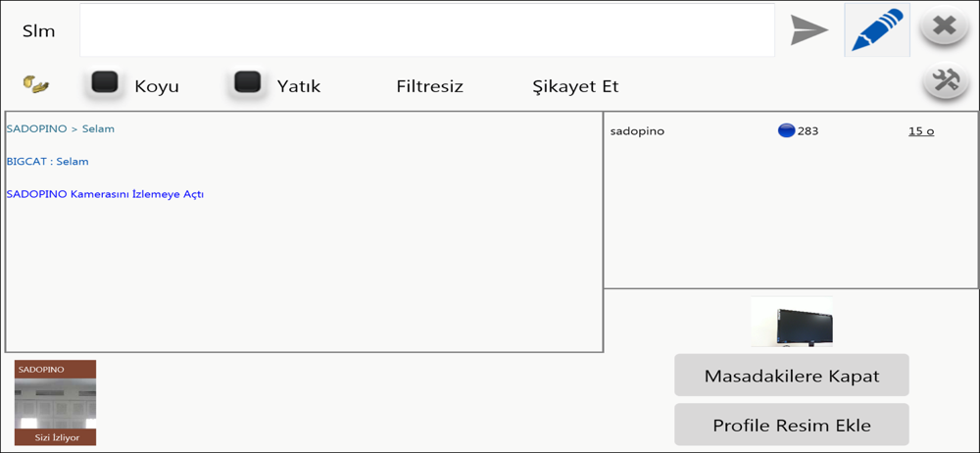Viewport: 980px width, 453px height.
Task: Open the underlined 15 o link
Action: pyautogui.click(x=921, y=131)
